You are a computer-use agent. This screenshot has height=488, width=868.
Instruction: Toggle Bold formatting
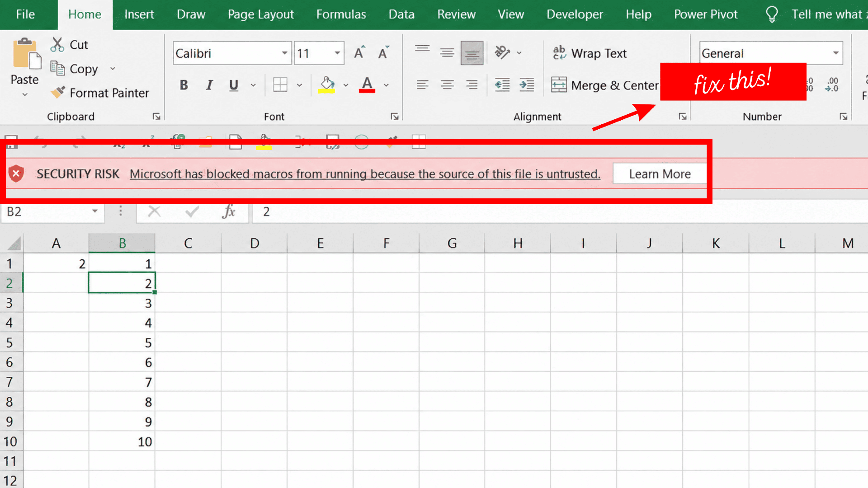184,84
